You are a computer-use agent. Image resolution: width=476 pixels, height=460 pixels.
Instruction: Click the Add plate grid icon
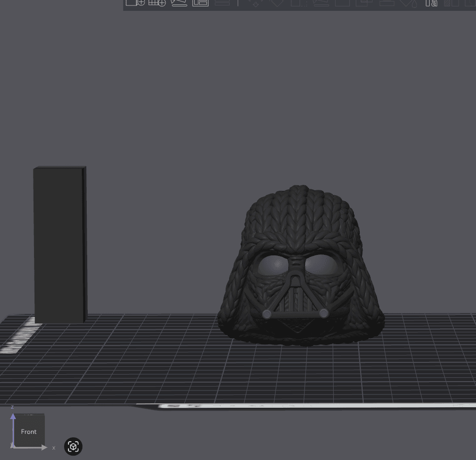157,2
